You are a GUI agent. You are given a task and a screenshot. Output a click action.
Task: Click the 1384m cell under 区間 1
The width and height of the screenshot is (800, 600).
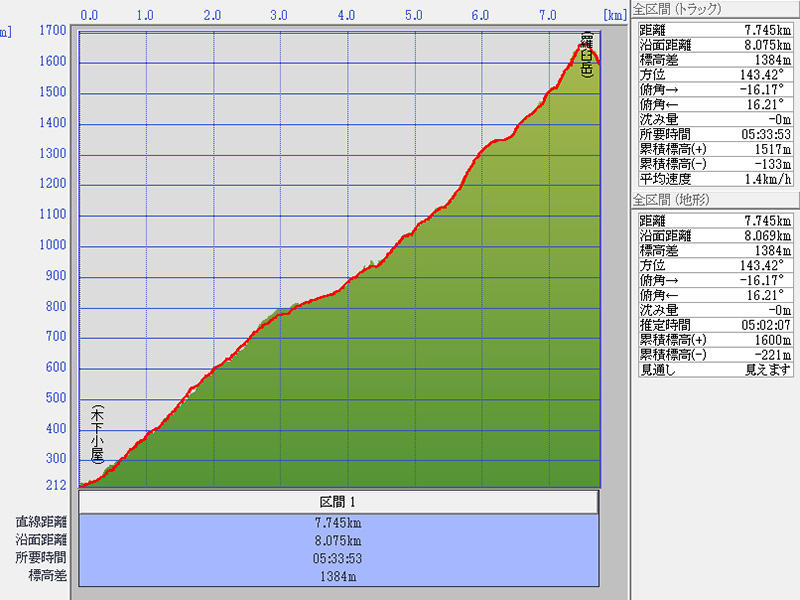(x=338, y=577)
